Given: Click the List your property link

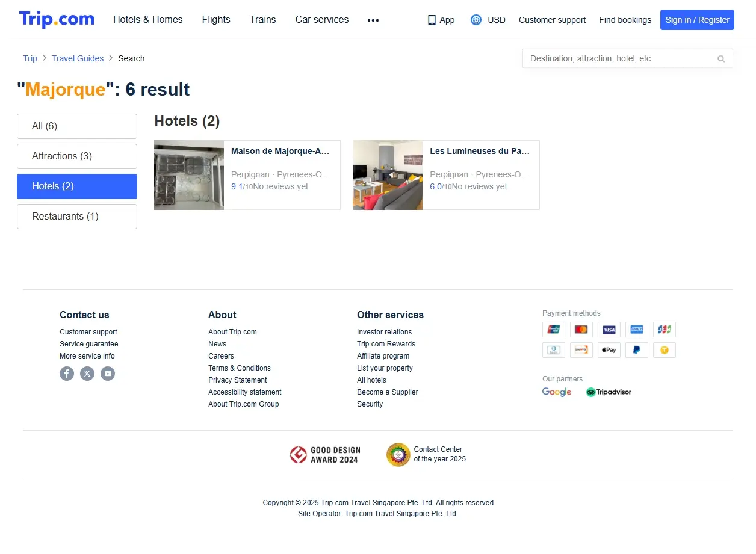Looking at the screenshot, I should pos(385,368).
